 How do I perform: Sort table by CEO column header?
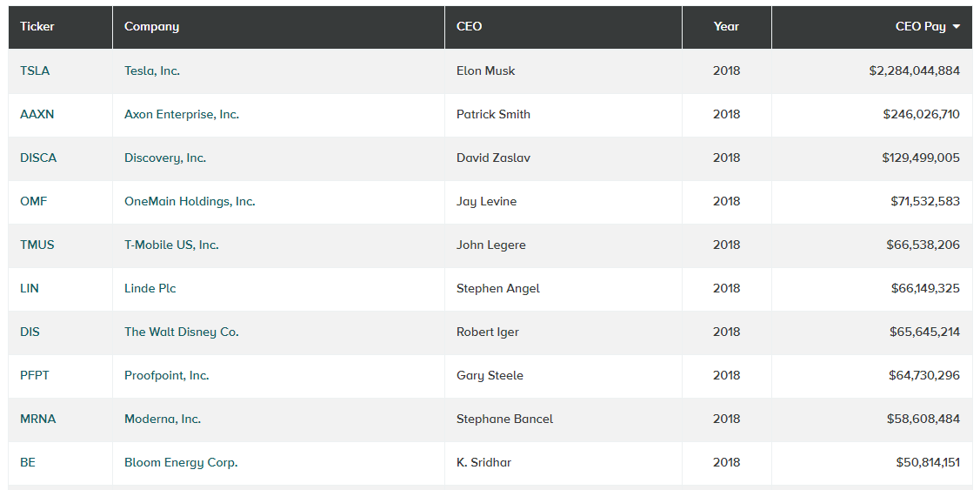(469, 27)
